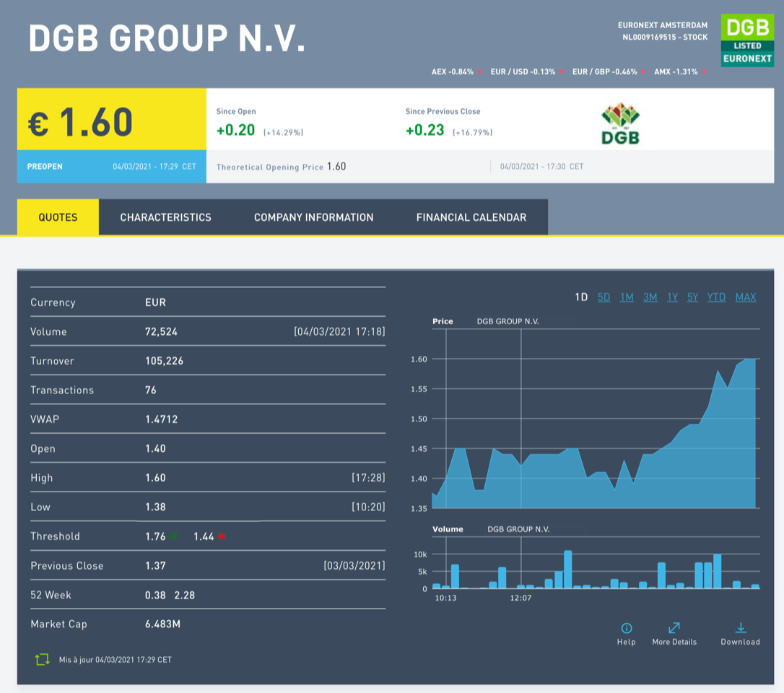Click the Since Open +0.20 change value

[x=235, y=130]
